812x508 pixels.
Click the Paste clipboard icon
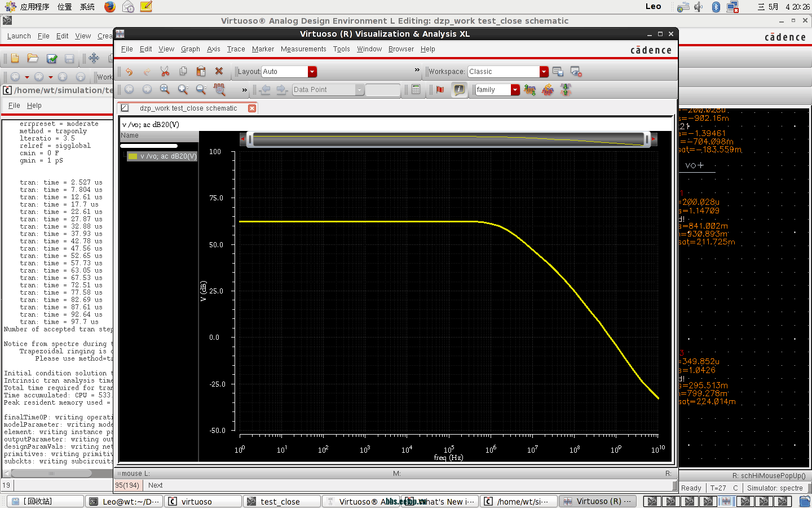pyautogui.click(x=201, y=72)
